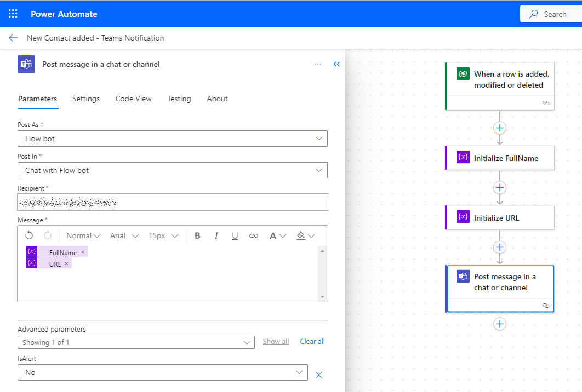The height and width of the screenshot is (392, 582).
Task: Click the Search box in header
Action: tap(551, 14)
